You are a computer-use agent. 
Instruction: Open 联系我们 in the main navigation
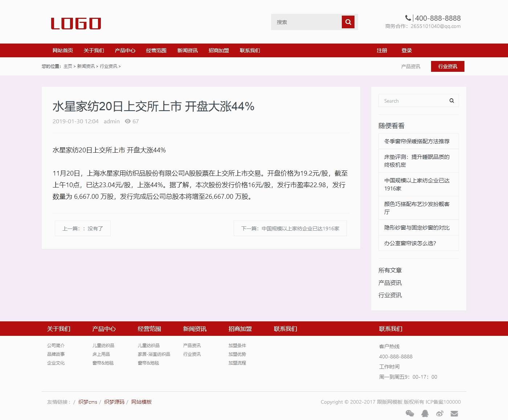point(250,50)
